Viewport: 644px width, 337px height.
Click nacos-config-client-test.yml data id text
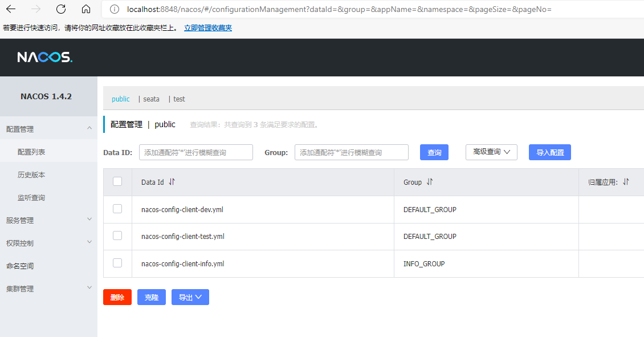(x=183, y=236)
